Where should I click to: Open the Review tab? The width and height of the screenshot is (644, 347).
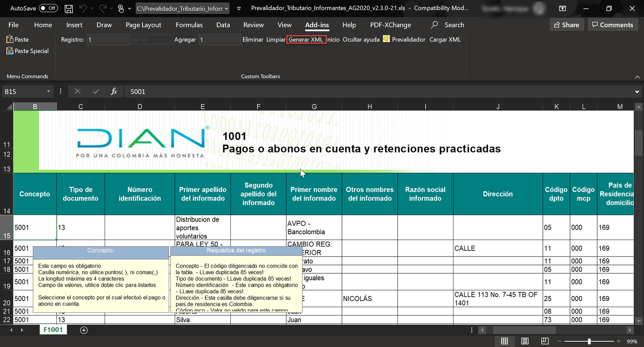point(253,25)
